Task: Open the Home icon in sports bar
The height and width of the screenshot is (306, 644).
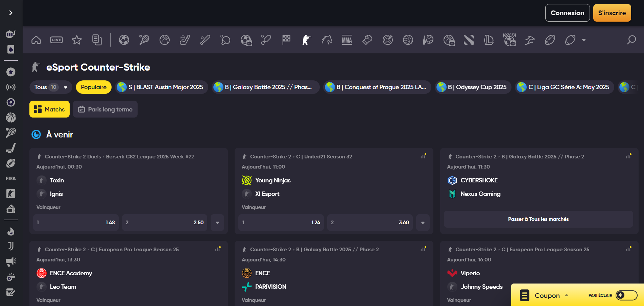Action: click(x=36, y=40)
